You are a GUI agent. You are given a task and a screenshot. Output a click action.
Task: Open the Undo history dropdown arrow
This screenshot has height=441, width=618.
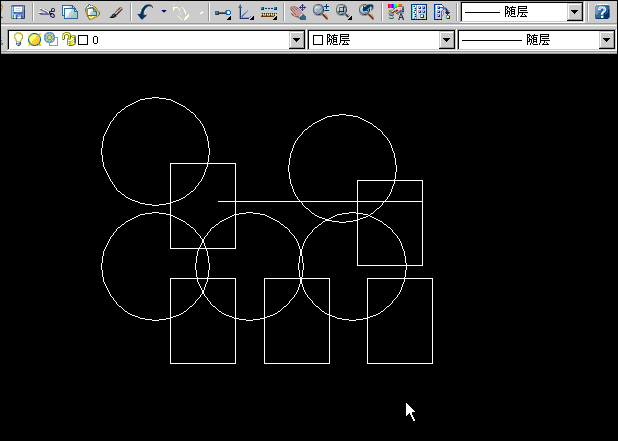pos(164,12)
